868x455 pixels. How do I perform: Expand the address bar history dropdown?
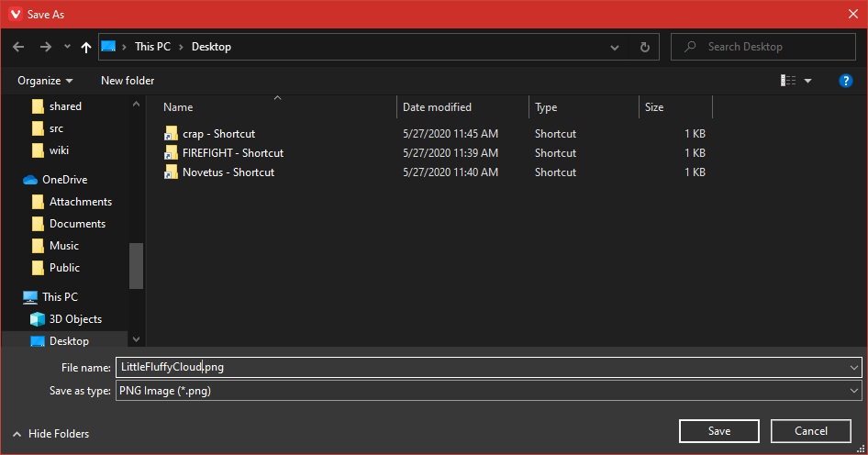615,47
